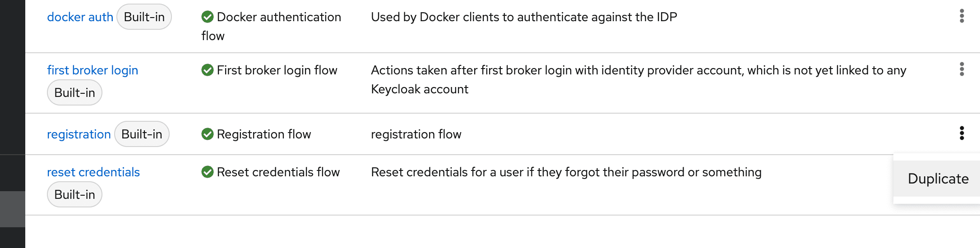Image resolution: width=980 pixels, height=248 pixels.
Task: Click green check icon beside Docker authentication flow
Action: (x=208, y=17)
